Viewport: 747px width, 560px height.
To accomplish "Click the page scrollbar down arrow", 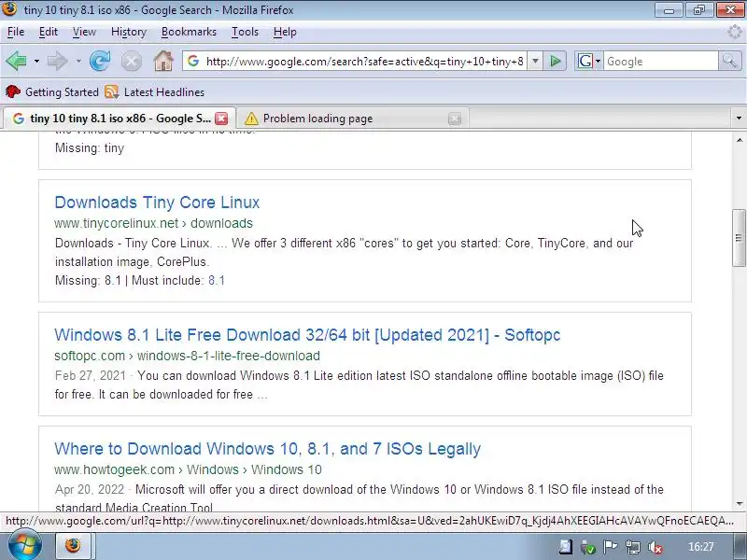I will pyautogui.click(x=739, y=504).
